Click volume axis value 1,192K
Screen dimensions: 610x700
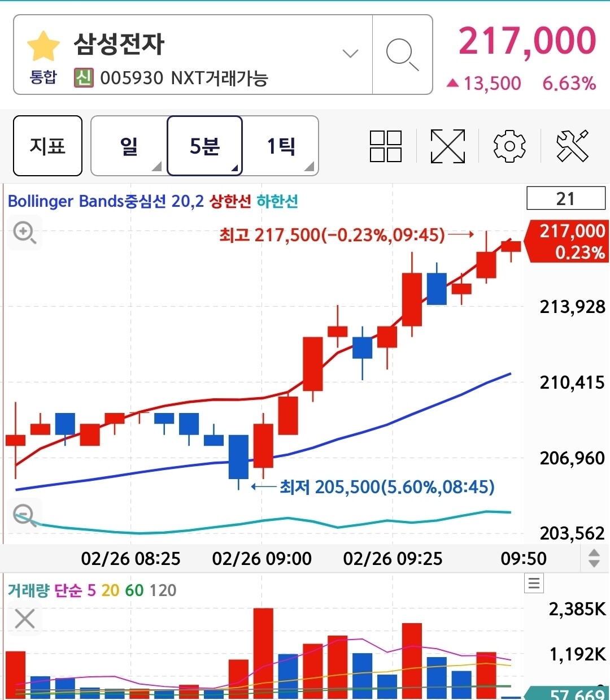coord(577,654)
